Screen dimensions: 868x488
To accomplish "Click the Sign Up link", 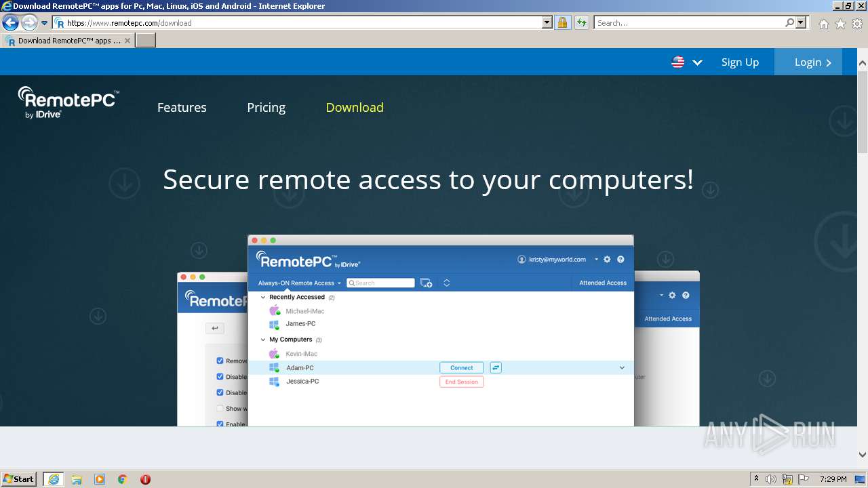I will (x=740, y=62).
